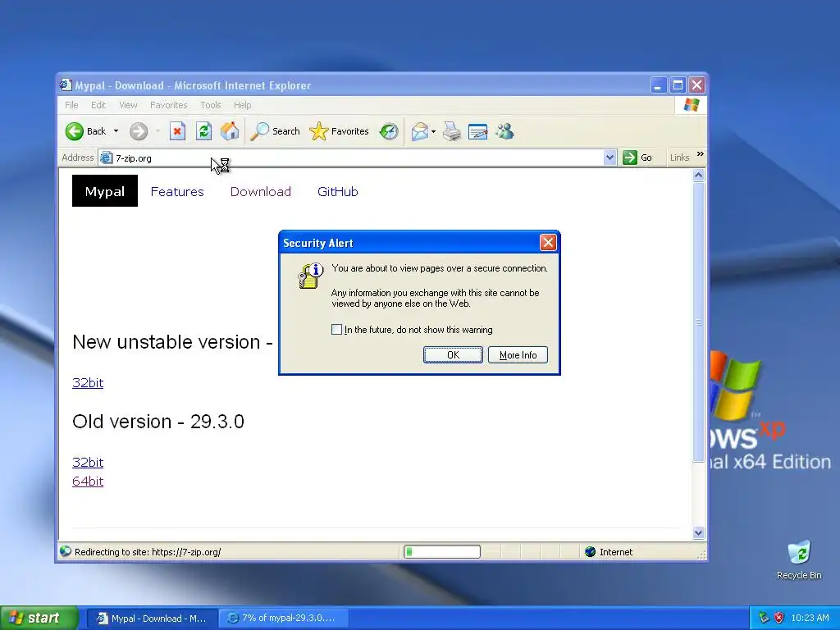Open the Favorites menu
840x630 pixels.
click(169, 105)
